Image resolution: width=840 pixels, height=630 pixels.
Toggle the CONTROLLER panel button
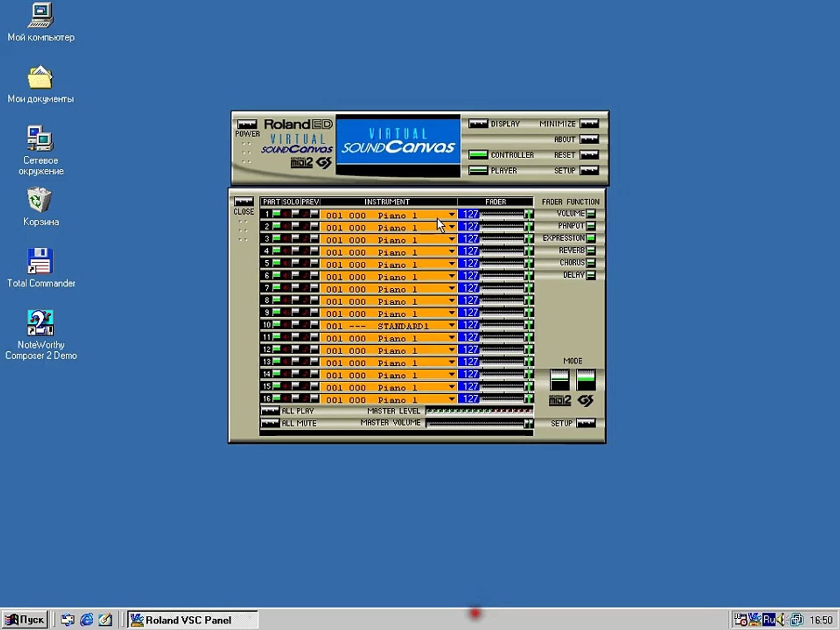coord(478,155)
